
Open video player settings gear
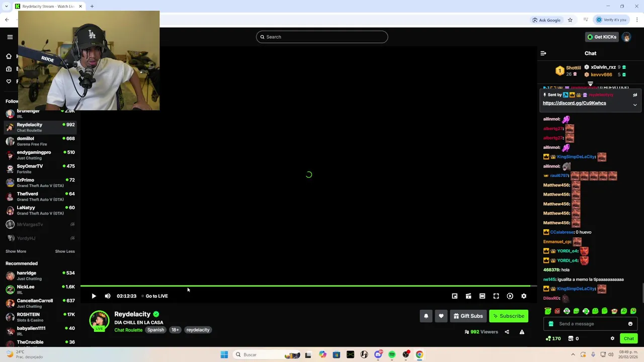tap(524, 296)
